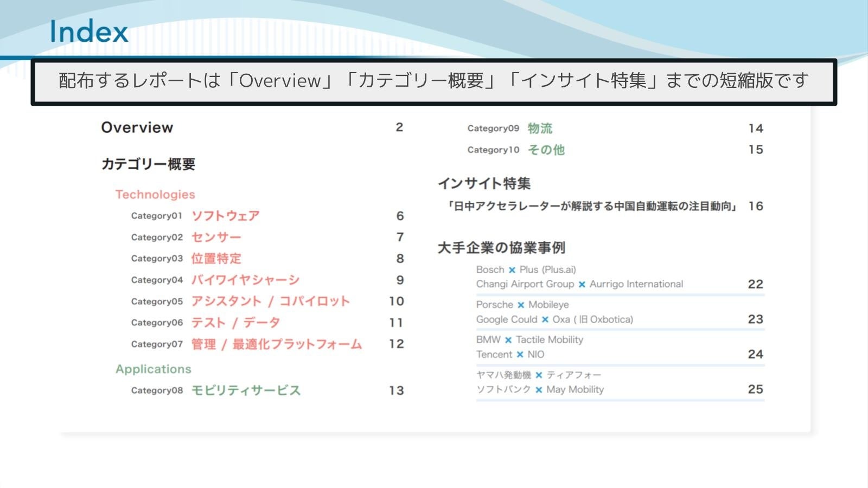Click the "Bosch × Plus (Plus.ai)" line
The image size is (868, 488).
tap(526, 269)
